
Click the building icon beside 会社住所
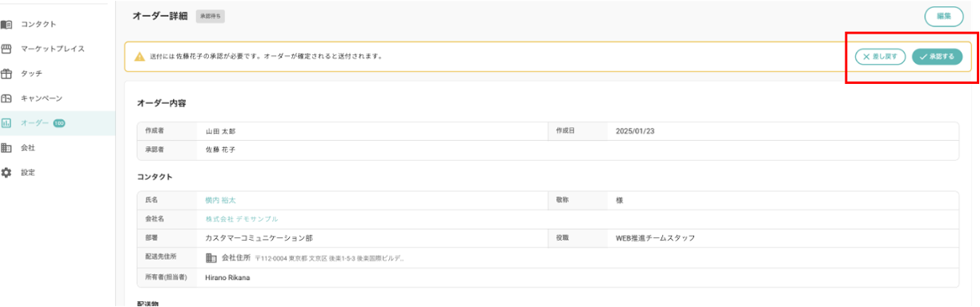pyautogui.click(x=211, y=258)
